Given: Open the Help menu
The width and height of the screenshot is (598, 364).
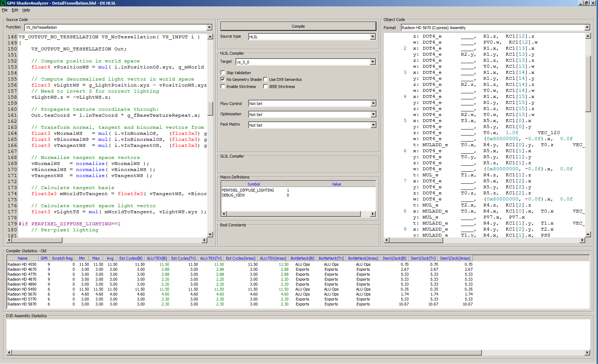Looking at the screenshot, I should pos(26,10).
